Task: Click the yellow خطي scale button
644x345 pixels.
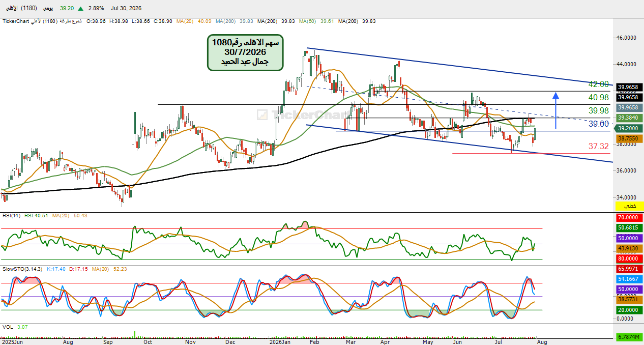Action: (x=630, y=206)
